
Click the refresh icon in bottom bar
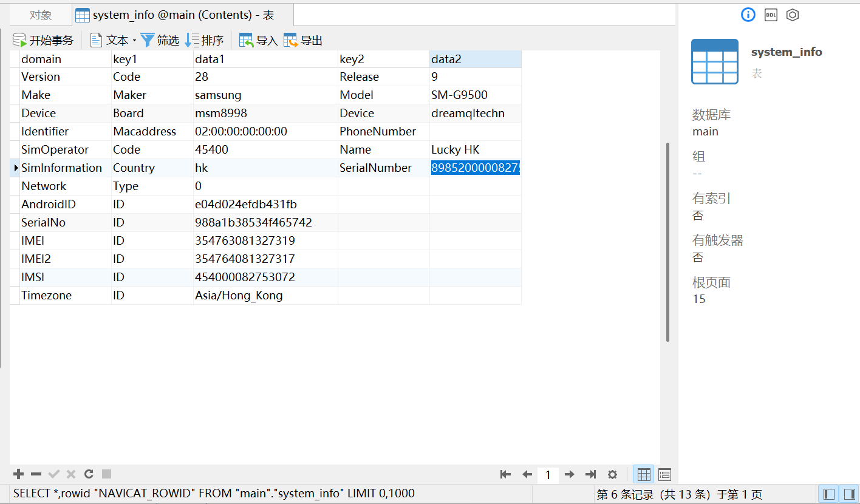pos(89,474)
